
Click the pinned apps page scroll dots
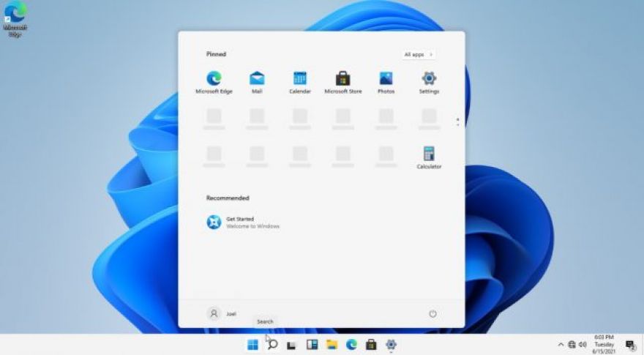pos(457,122)
